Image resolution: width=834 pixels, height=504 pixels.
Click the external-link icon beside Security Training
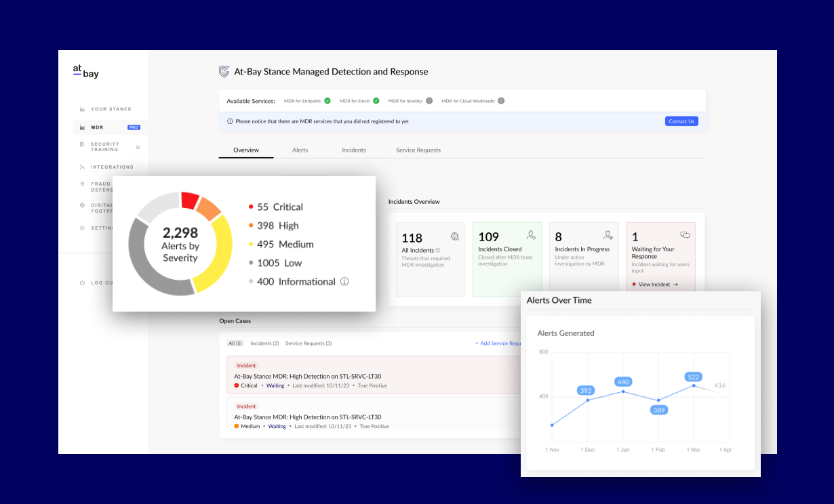pos(138,147)
